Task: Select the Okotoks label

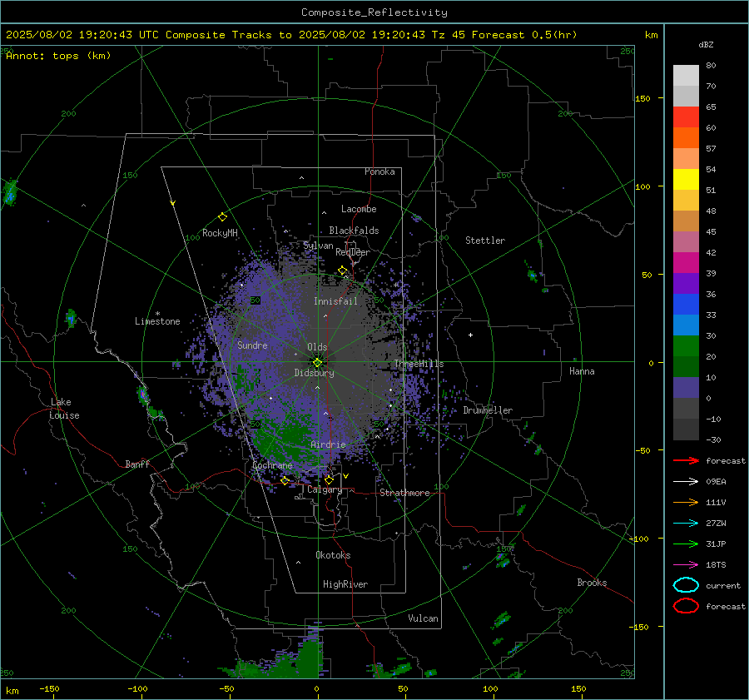Action: (333, 555)
